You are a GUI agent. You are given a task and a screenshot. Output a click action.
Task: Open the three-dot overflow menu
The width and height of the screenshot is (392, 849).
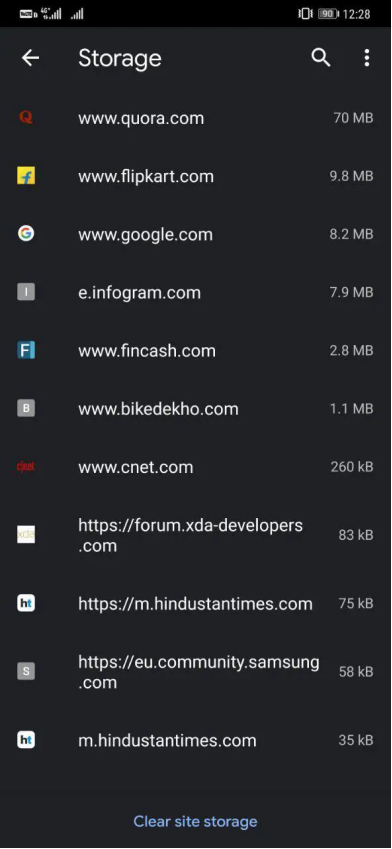[x=367, y=58]
